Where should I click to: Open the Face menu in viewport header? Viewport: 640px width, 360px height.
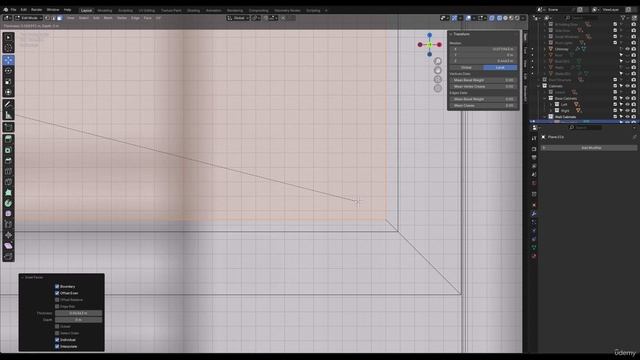coord(147,18)
